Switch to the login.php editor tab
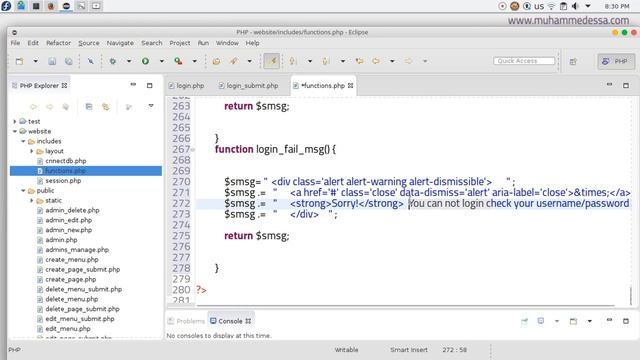Screen dimensions: 640x360 187,86
